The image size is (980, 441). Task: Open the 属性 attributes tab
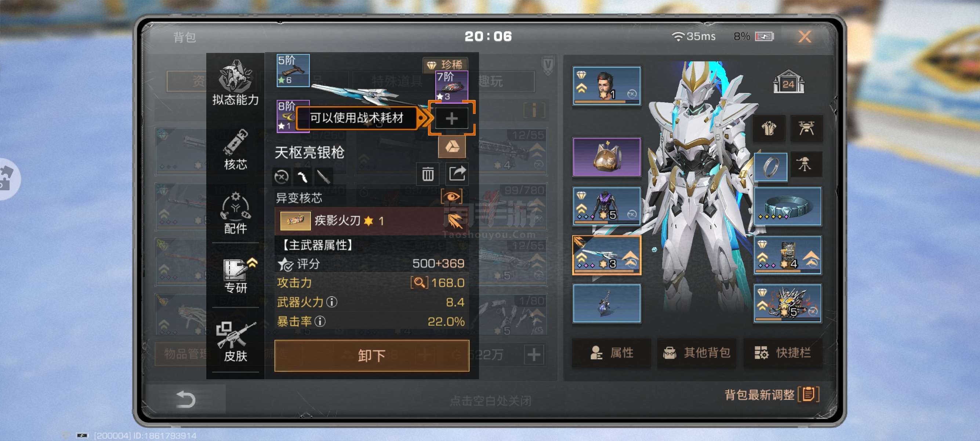point(612,353)
